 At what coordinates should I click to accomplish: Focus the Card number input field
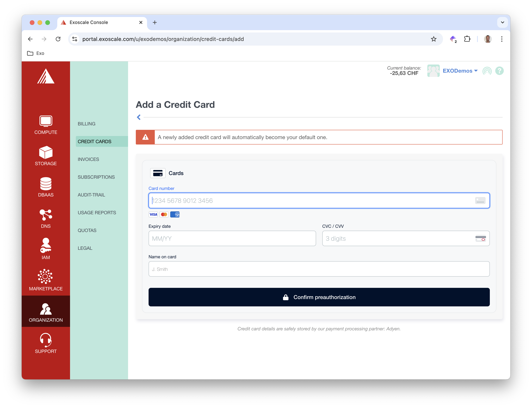311,201
